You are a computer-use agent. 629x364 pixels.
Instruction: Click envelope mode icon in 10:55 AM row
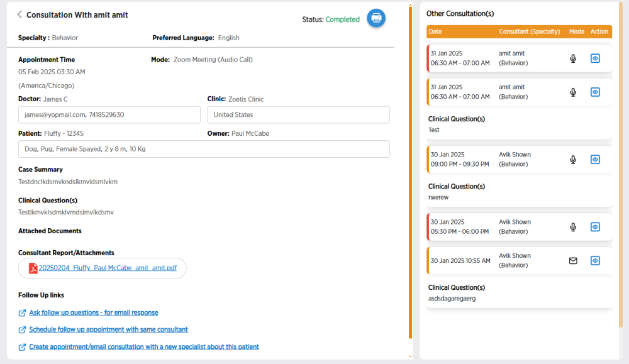(x=573, y=260)
